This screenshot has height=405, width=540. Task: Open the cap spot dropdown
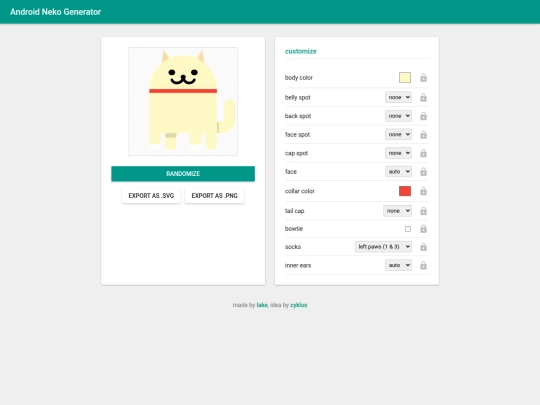[398, 153]
